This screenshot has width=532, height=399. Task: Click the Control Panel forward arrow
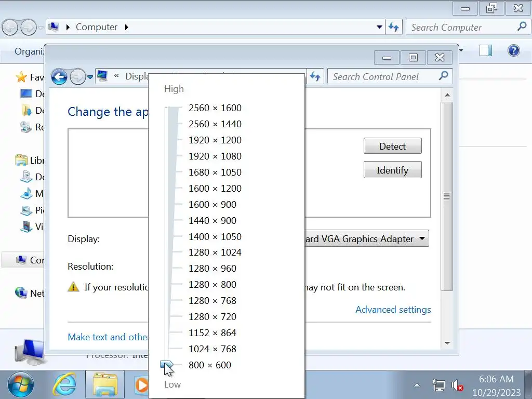(x=78, y=77)
